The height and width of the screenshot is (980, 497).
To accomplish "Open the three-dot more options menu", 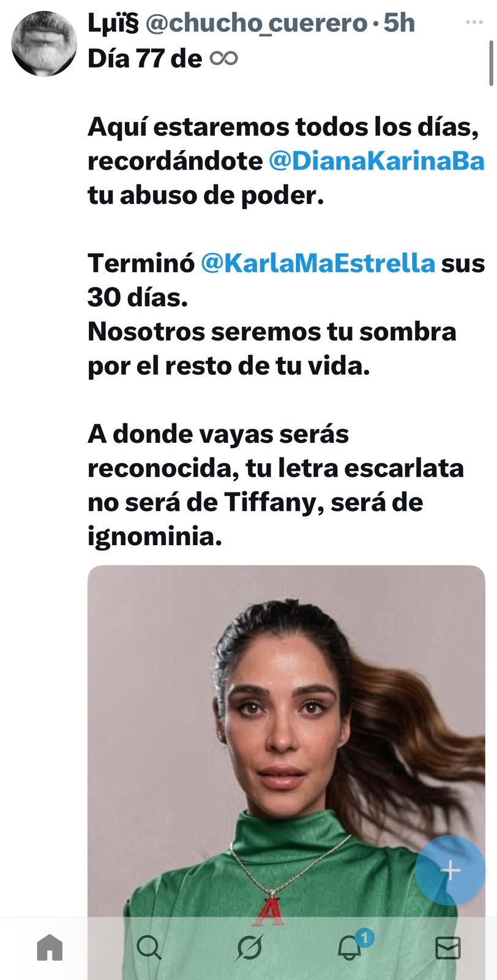I will pyautogui.click(x=474, y=23).
